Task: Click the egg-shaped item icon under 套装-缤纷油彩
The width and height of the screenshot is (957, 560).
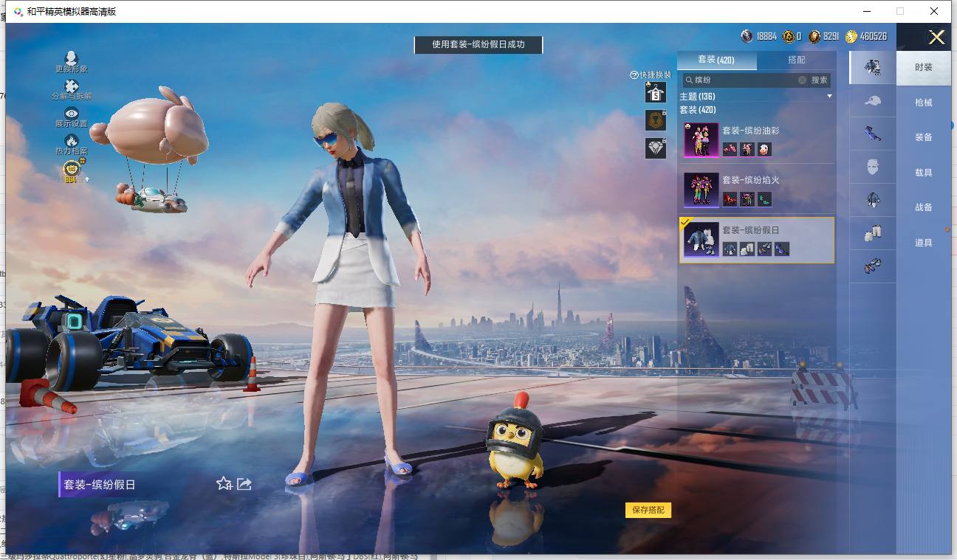Action: point(764,149)
